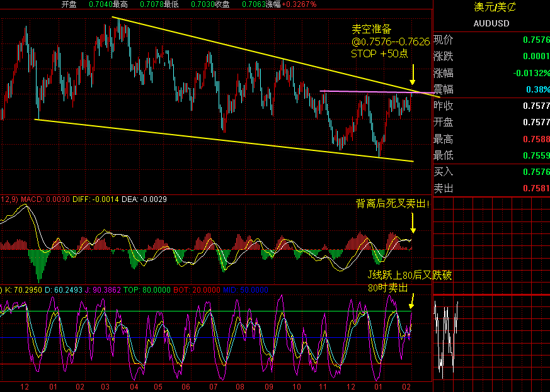
Task: Click the 08 month axis label
Action: click(240, 387)
